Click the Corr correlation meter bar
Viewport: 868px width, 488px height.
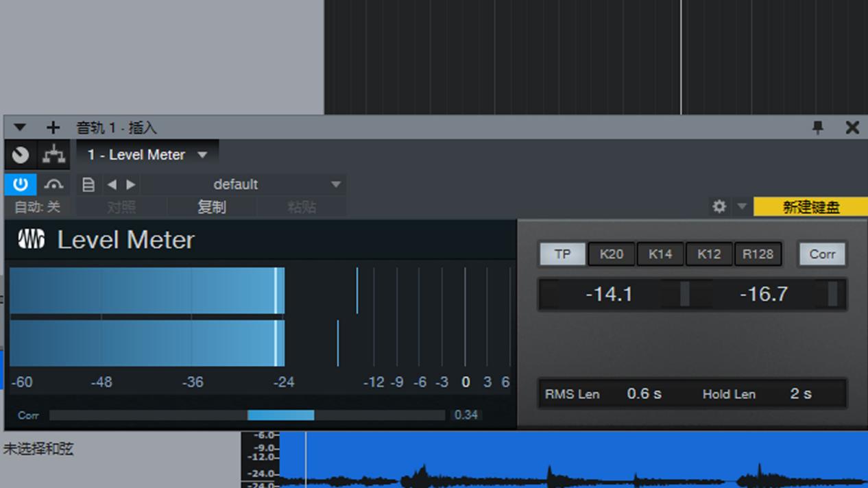[247, 415]
